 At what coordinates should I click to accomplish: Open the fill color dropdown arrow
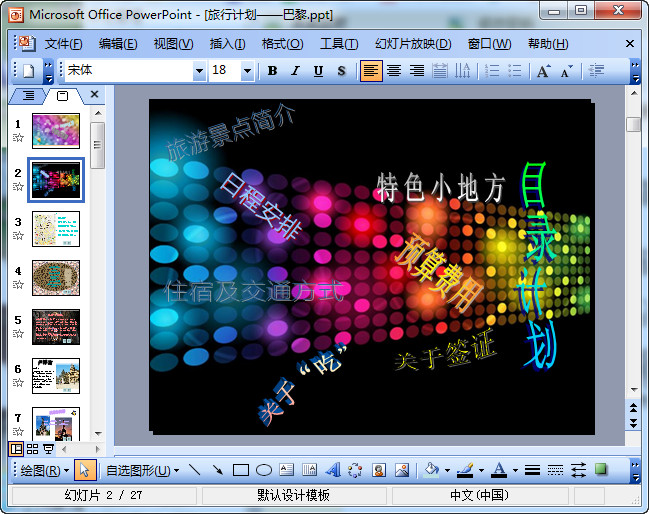click(447, 470)
